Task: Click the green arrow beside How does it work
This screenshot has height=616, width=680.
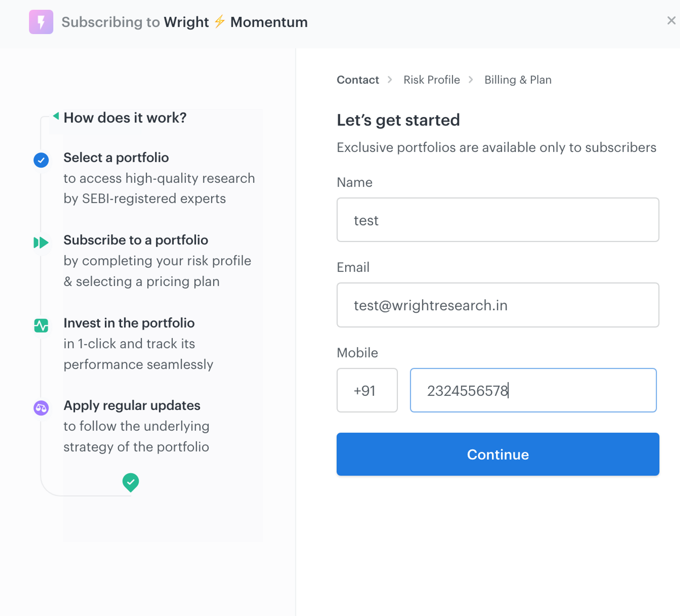Action: point(56,116)
